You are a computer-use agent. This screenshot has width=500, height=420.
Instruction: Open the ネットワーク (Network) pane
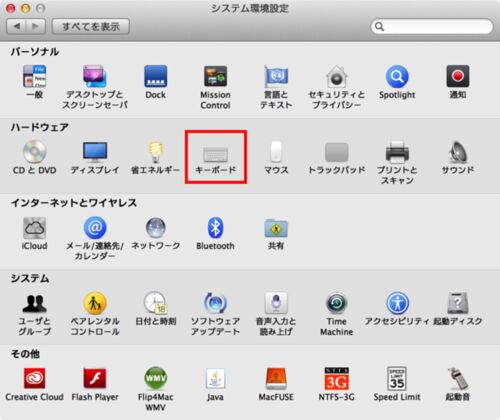click(x=155, y=234)
